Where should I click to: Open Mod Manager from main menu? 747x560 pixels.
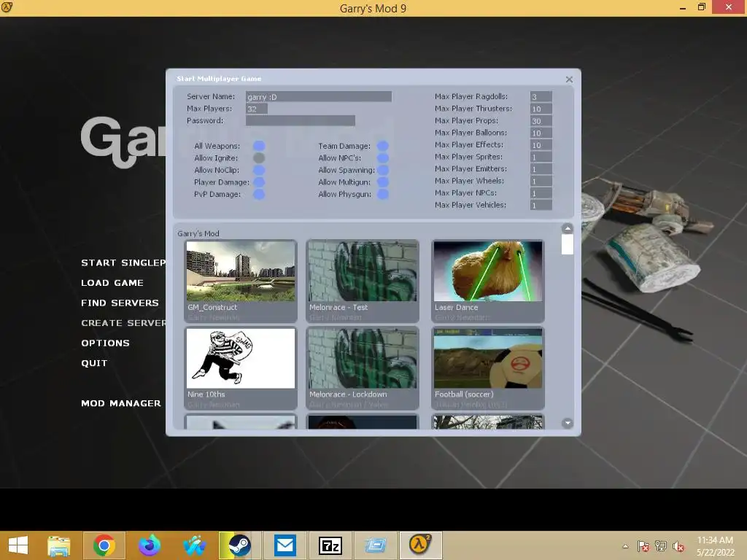pos(121,403)
